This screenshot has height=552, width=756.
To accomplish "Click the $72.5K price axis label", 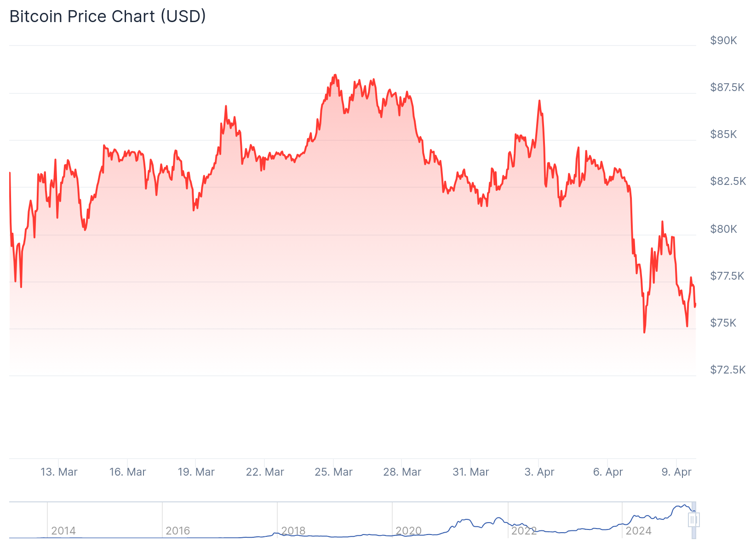I will tap(727, 370).
